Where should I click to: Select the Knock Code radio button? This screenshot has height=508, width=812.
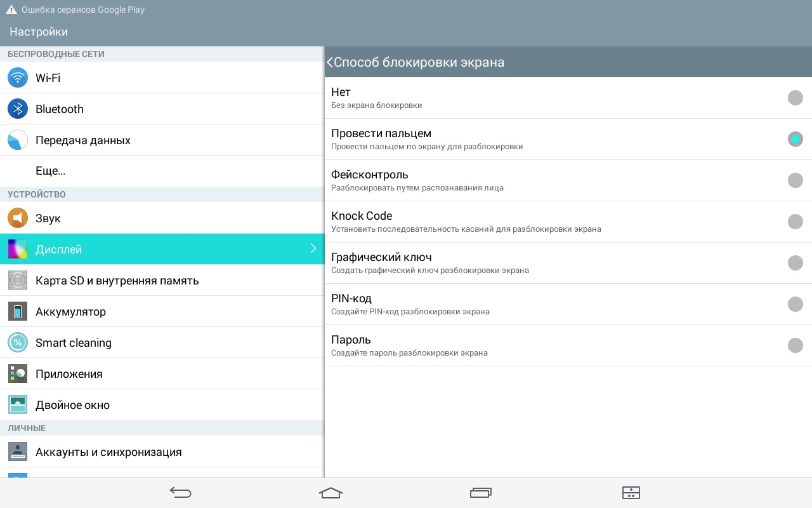pyautogui.click(x=795, y=222)
